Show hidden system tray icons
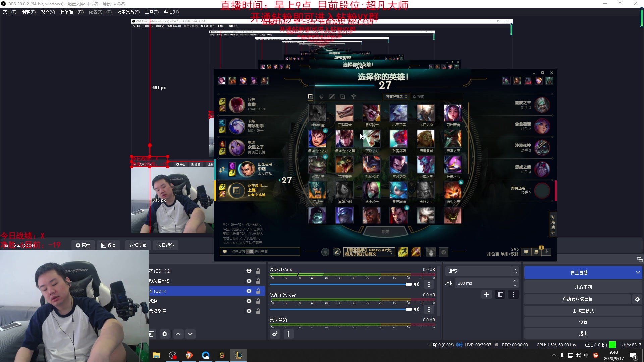Screen dimensions: 644x362 click(x=554, y=355)
